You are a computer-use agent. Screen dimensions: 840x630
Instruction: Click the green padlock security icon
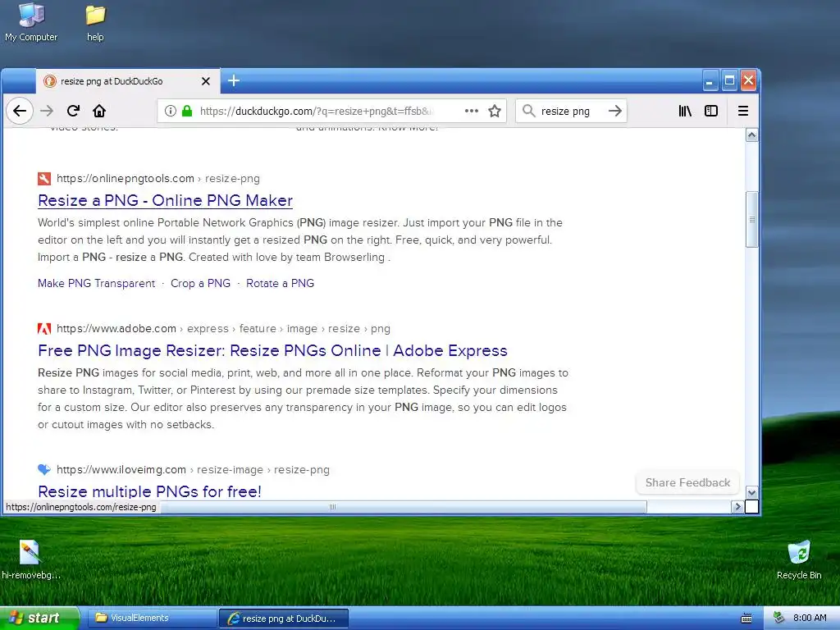pyautogui.click(x=187, y=111)
